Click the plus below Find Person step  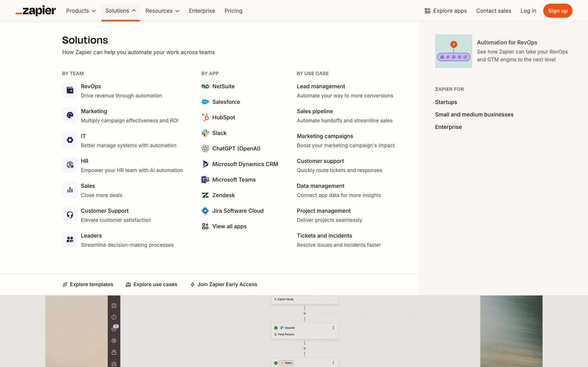(305, 348)
